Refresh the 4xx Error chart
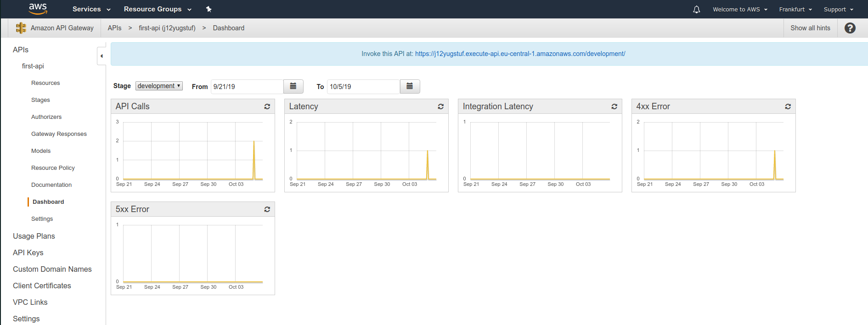Viewport: 868px width, 325px height. pyautogui.click(x=788, y=106)
